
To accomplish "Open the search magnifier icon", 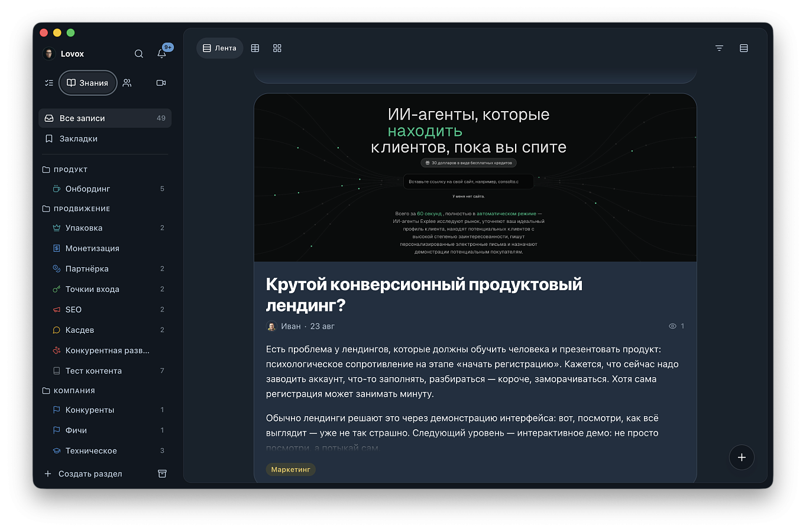I will (139, 54).
